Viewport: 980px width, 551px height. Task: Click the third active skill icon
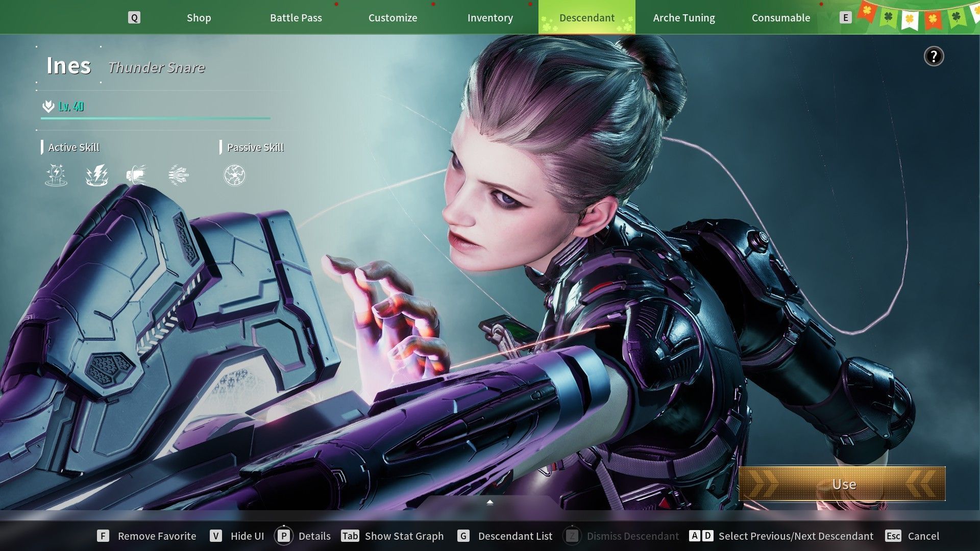pos(137,175)
